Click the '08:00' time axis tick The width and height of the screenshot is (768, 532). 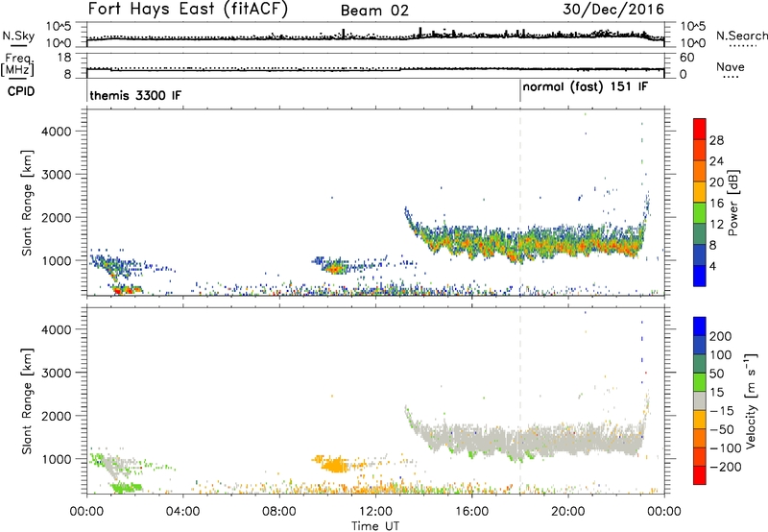coord(279,512)
